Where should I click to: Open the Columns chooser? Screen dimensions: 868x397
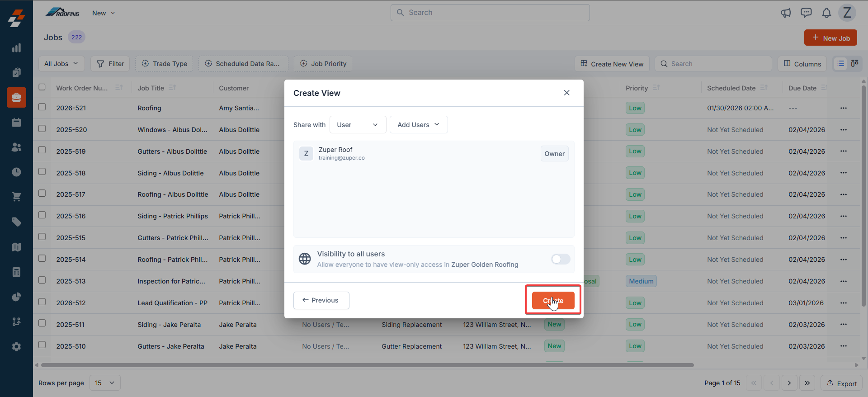point(802,64)
